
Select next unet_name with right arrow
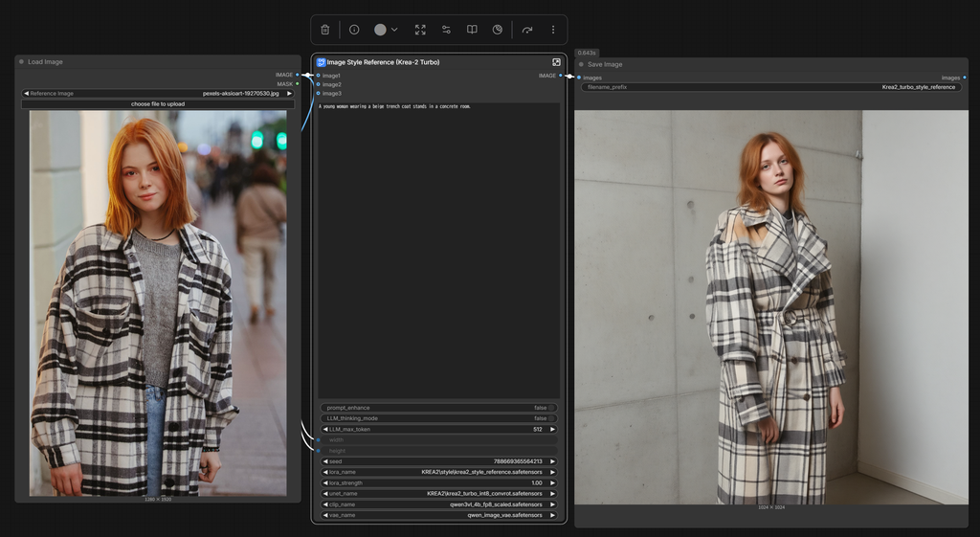(552, 493)
